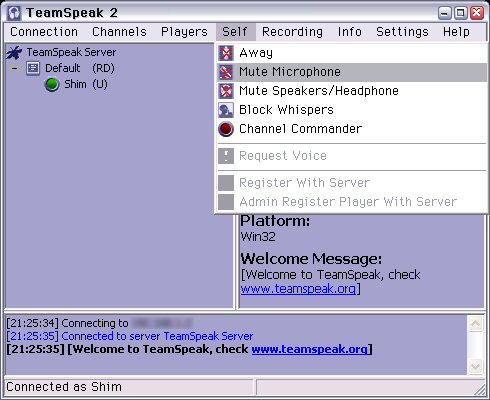Minimize the TeamSpeak 2 window

coord(445,13)
